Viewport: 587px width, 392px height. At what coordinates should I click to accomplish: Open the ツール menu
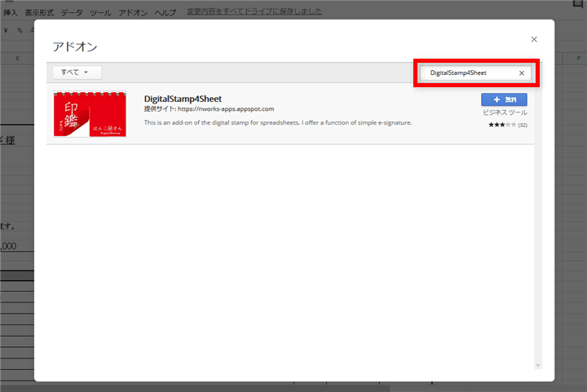coord(100,12)
